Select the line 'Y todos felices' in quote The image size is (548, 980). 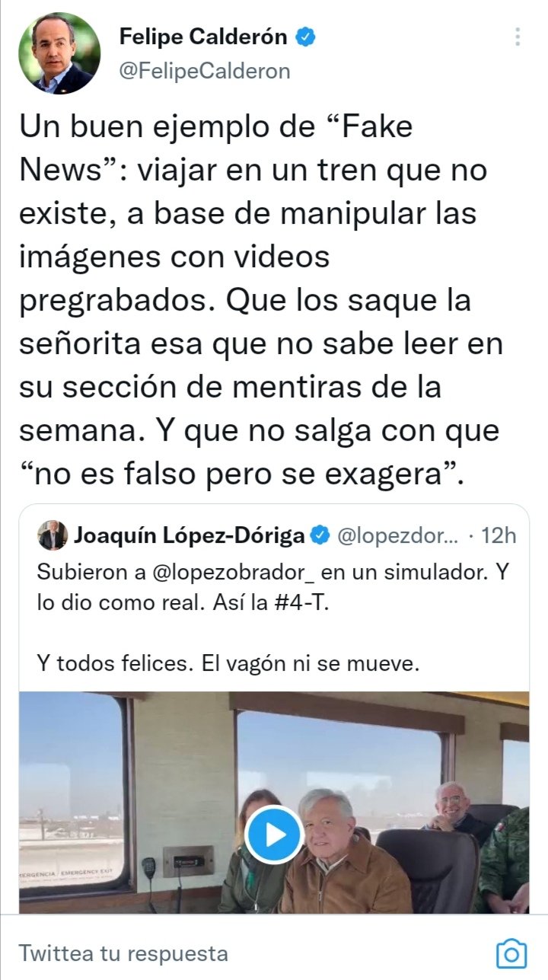click(228, 663)
